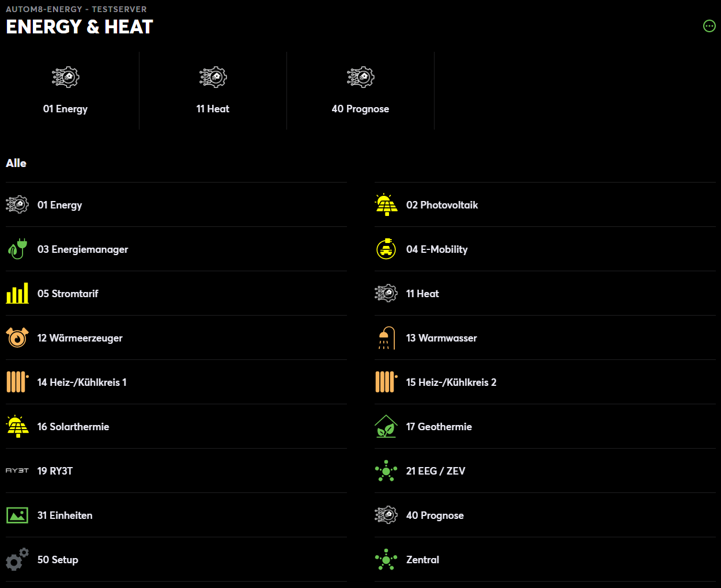This screenshot has height=588, width=721.
Task: Click the Stromtarif yellow bar chart icon
Action: coord(17,294)
